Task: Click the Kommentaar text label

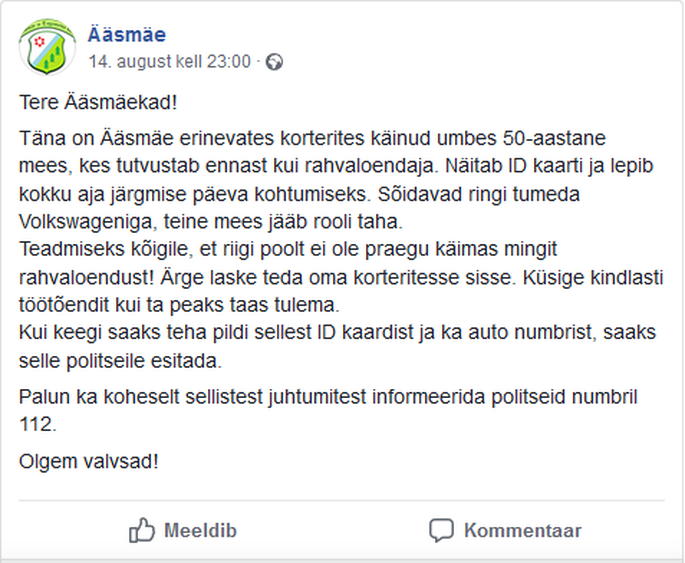Action: (523, 531)
